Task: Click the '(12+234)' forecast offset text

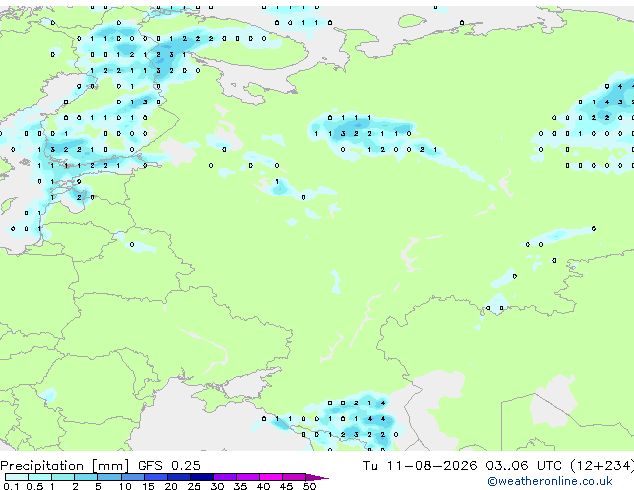Action: click(602, 466)
